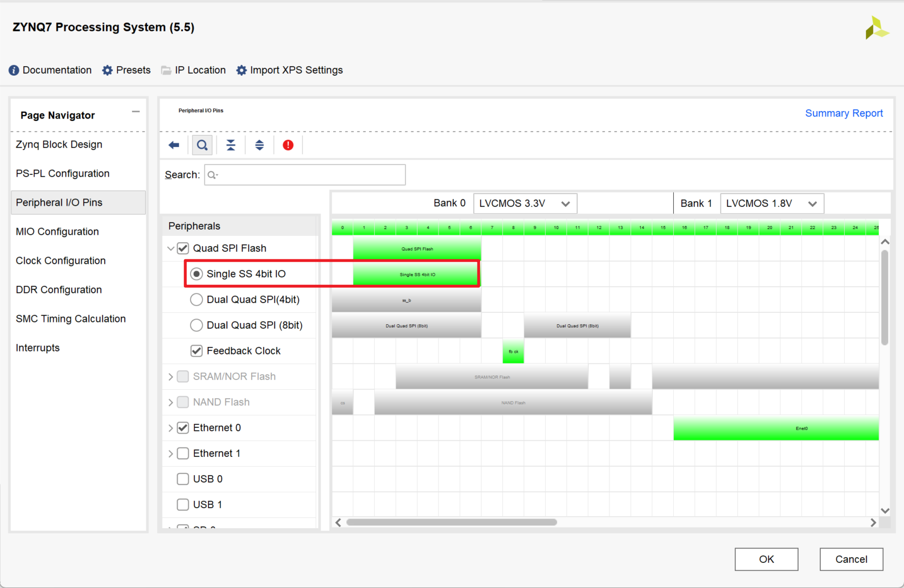Click the scroll right arrow of pin grid

point(873,522)
